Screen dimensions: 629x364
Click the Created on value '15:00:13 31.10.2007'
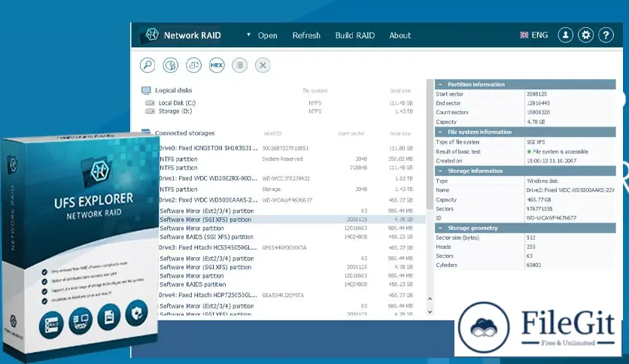pos(552,161)
